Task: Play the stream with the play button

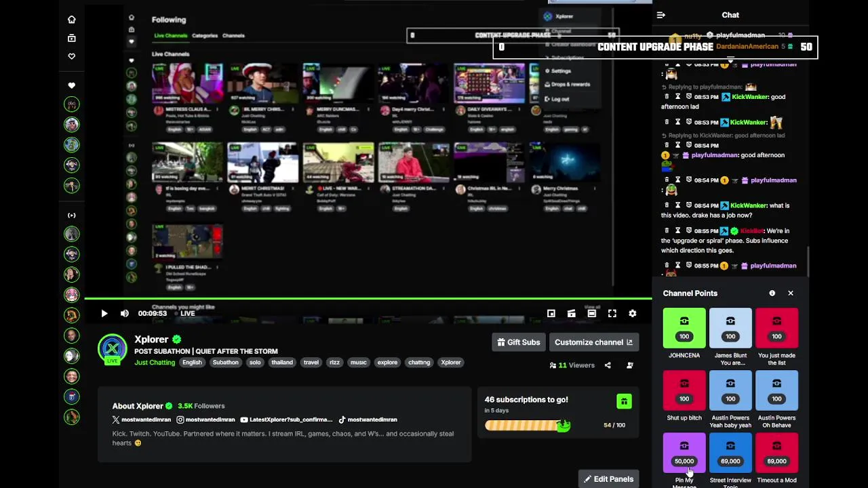Action: (104, 313)
